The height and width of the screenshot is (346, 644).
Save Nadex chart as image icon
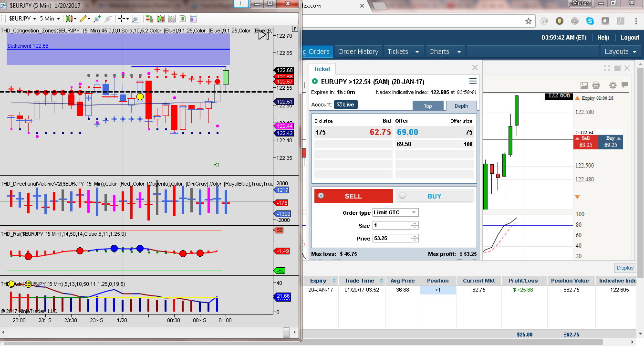[x=584, y=85]
